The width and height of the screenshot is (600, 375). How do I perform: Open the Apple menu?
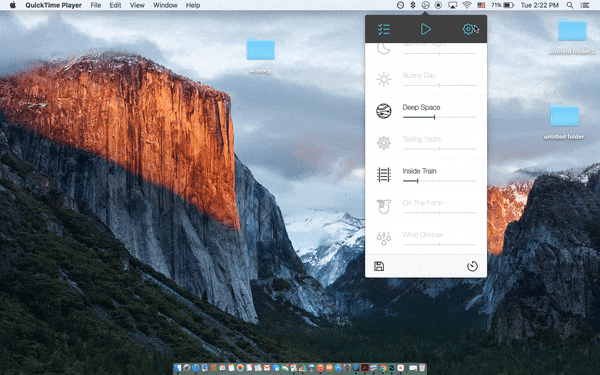coord(13,5)
